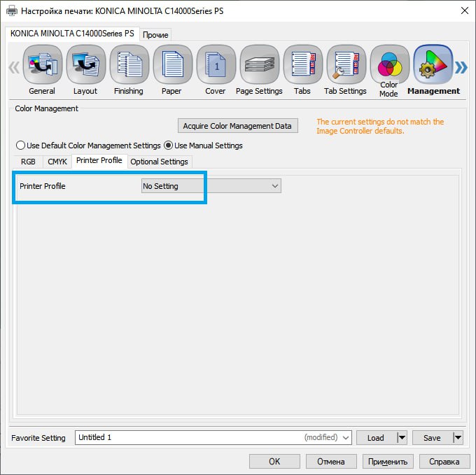The height and width of the screenshot is (475, 476).
Task: Click the Save button
Action: (x=432, y=437)
